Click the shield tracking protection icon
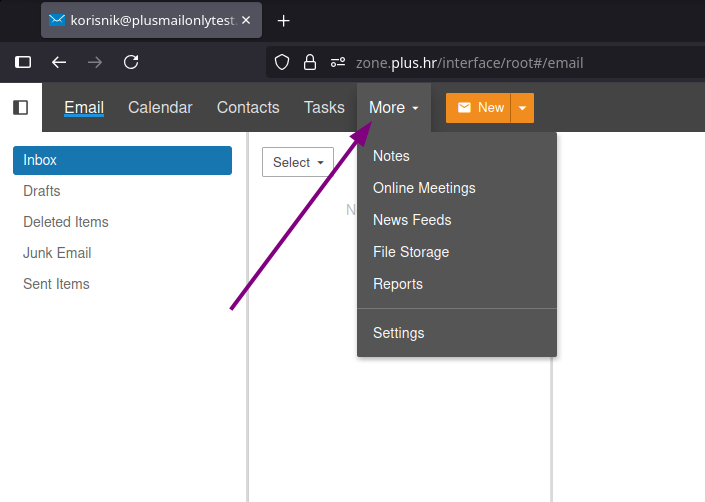Image resolution: width=705 pixels, height=502 pixels. point(282,62)
